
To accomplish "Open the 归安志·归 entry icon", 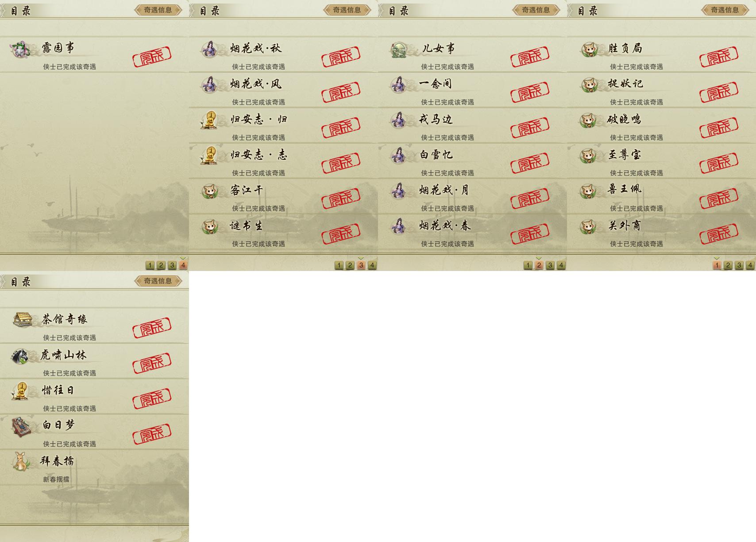I will coord(209,120).
